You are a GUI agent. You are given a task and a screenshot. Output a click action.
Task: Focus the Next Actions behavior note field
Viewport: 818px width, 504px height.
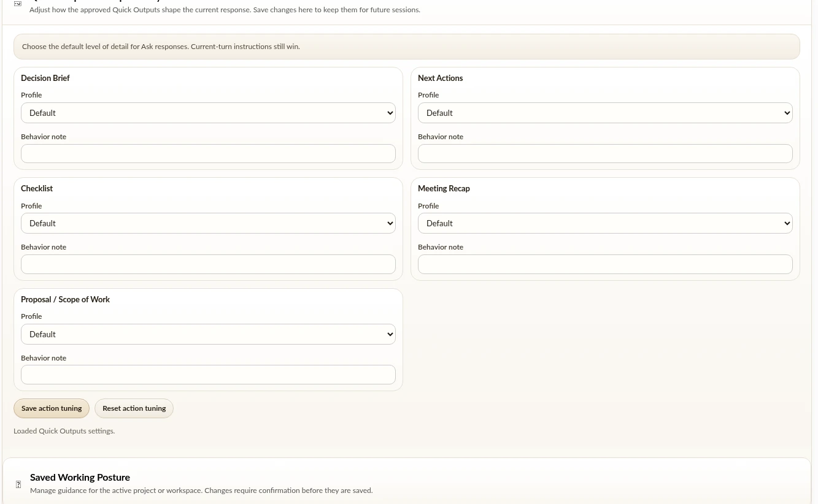pos(605,153)
